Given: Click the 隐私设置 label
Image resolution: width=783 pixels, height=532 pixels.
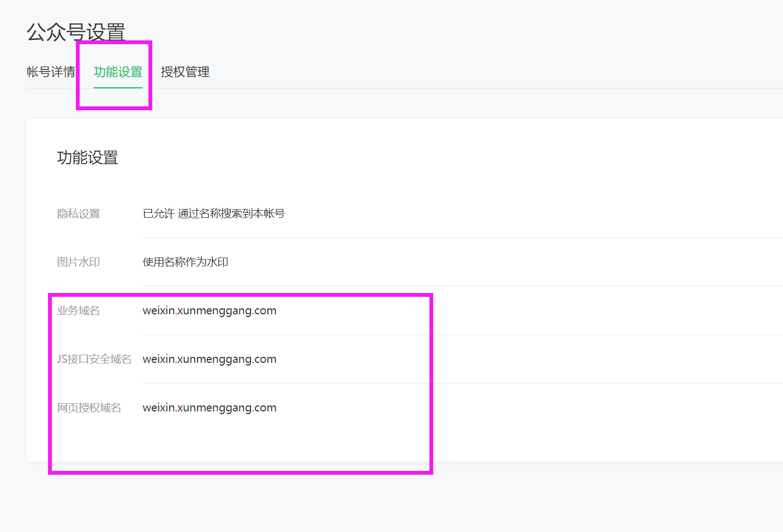Looking at the screenshot, I should point(79,214).
